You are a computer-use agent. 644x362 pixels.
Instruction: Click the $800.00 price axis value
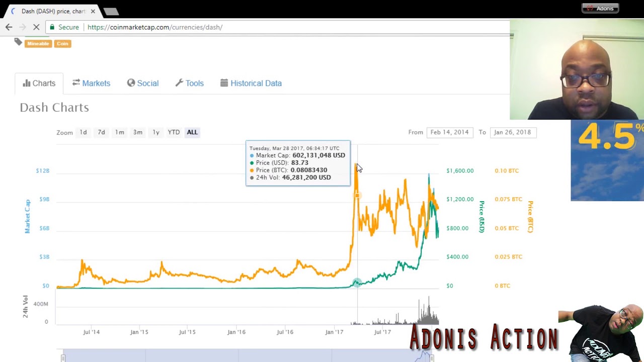tap(457, 228)
